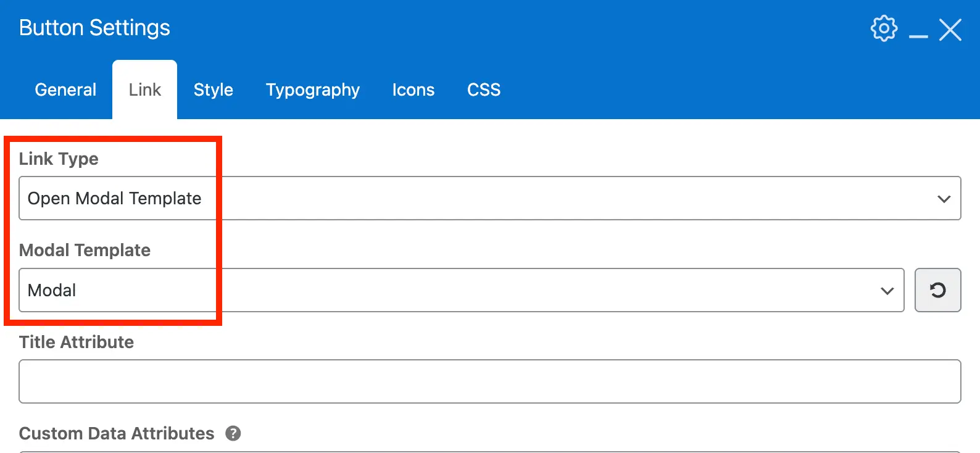Select the Modal value in Modal Template

point(52,290)
